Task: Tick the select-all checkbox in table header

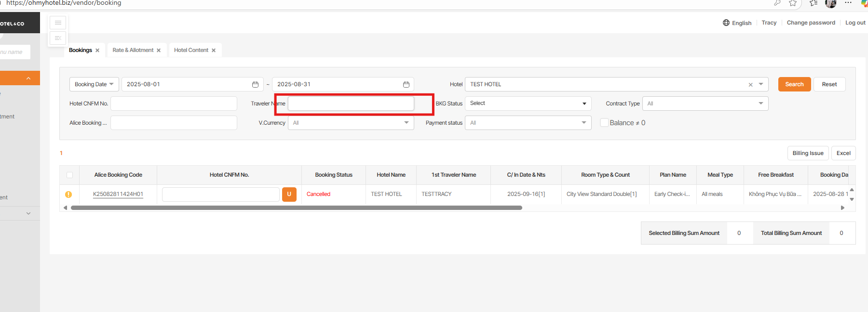Action: (70, 175)
